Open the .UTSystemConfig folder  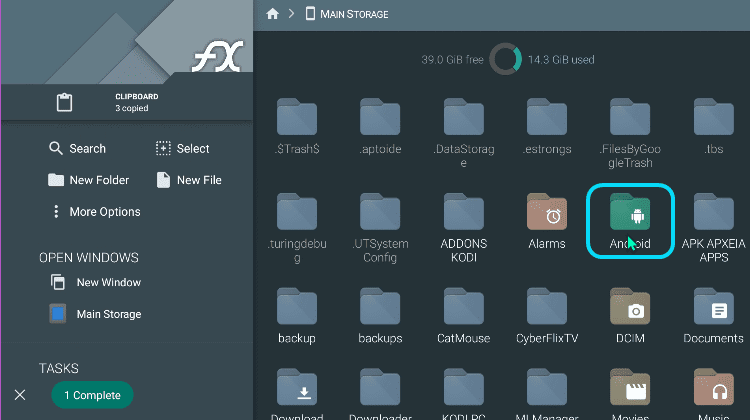point(380,228)
